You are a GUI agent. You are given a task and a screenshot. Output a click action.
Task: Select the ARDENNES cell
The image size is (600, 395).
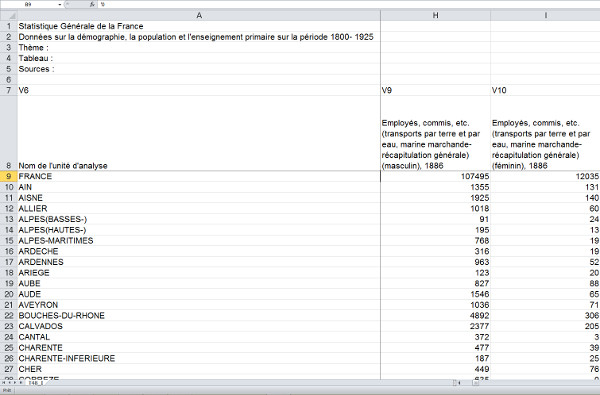(199, 262)
